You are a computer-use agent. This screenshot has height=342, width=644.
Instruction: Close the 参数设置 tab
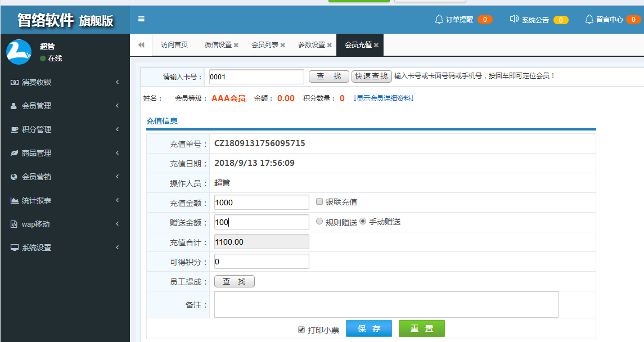click(x=329, y=45)
